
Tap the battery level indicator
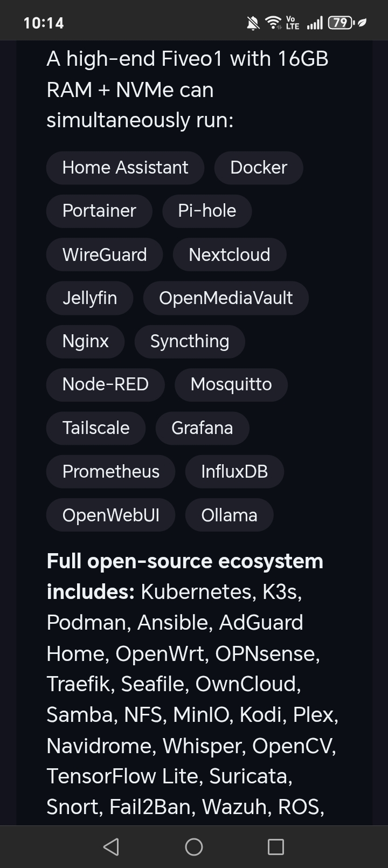[x=341, y=23]
